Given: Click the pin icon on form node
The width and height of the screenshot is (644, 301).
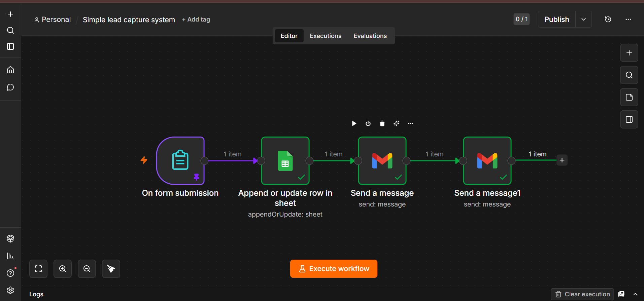Looking at the screenshot, I should pyautogui.click(x=197, y=177).
